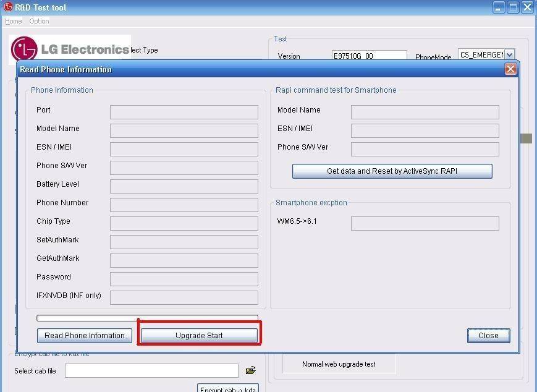The image size is (537, 392).
Task: Click the Close button in the dialog
Action: [488, 336]
